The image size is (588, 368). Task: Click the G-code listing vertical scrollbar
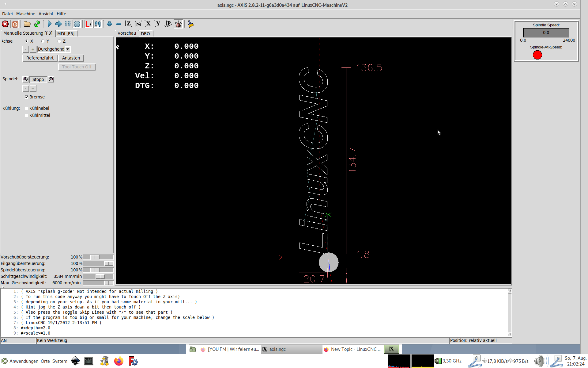pos(510,312)
